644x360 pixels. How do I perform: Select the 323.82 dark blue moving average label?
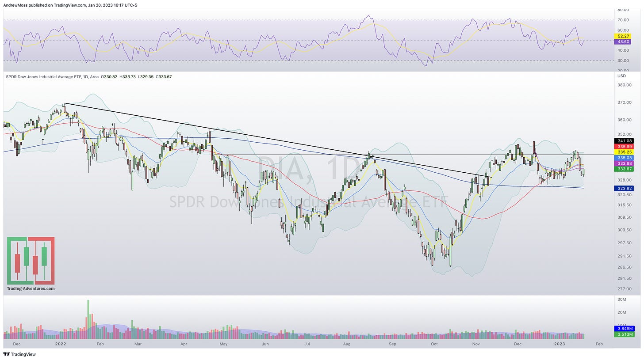[x=624, y=188]
